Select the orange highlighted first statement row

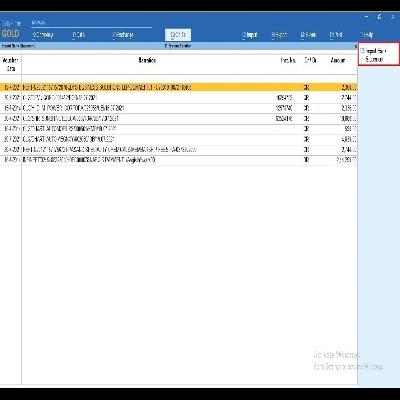pos(178,87)
